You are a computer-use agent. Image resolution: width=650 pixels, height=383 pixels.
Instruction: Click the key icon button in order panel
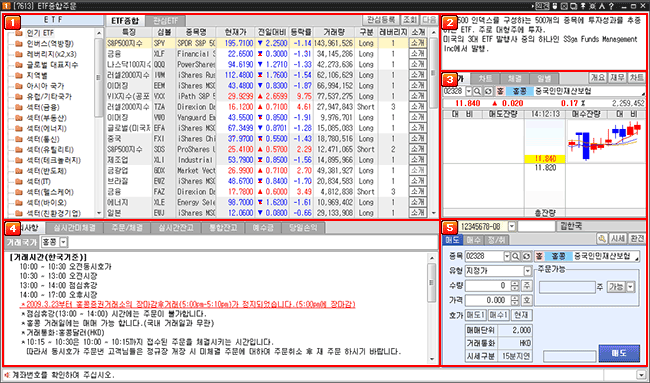[601, 238]
